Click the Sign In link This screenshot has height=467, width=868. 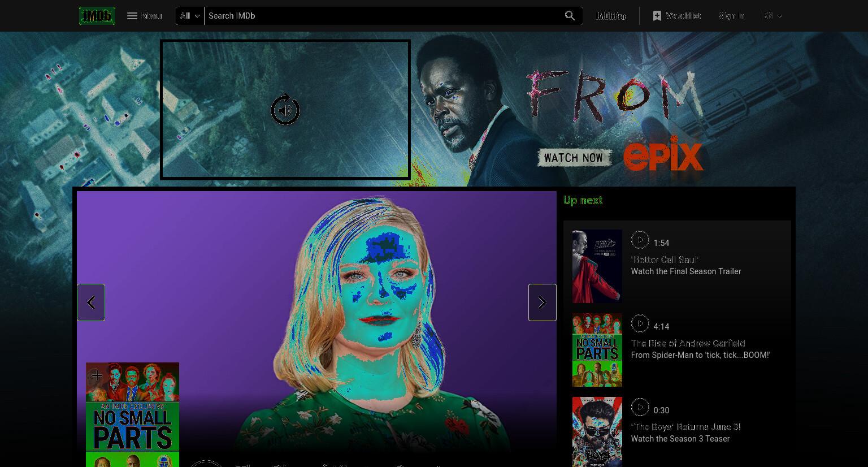point(732,16)
